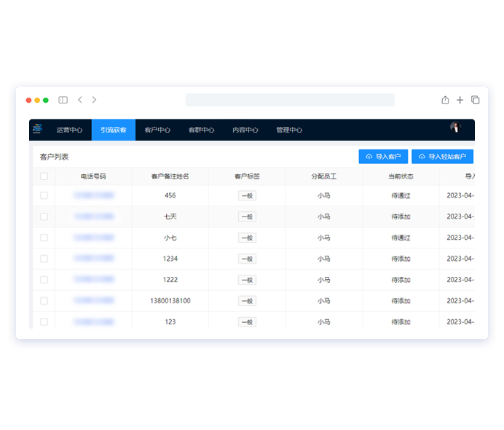Viewport: 504px width, 430px height.
Task: Open the 客户中心 menu
Action: (157, 130)
